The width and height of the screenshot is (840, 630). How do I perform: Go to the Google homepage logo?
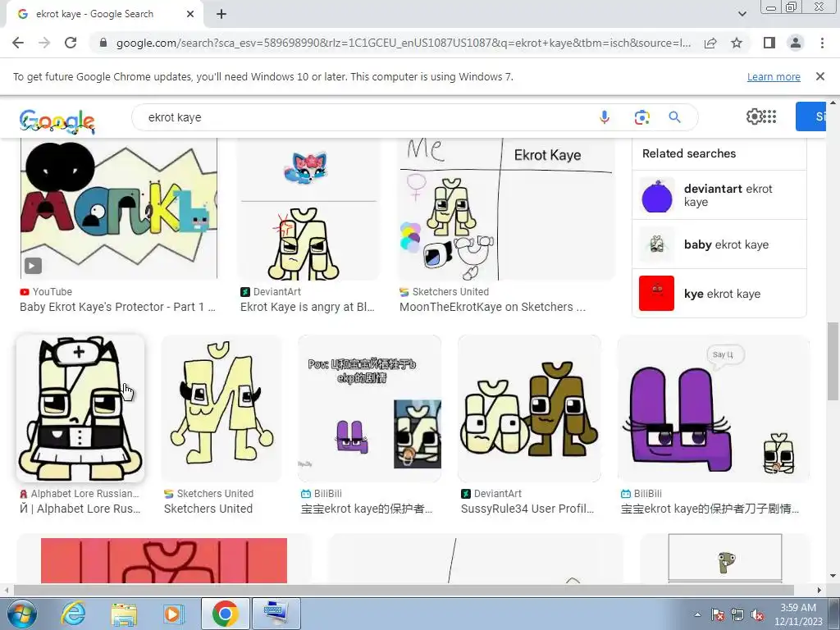pyautogui.click(x=57, y=121)
